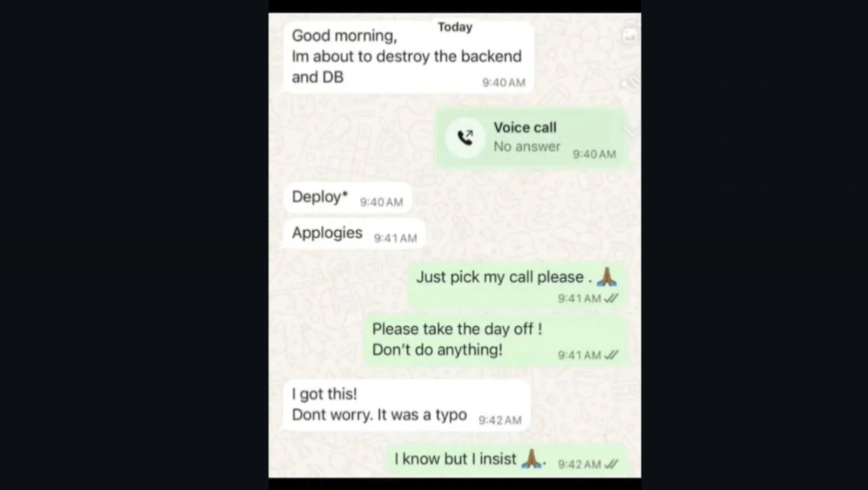Open the 'Voice call No answer' entry

point(532,138)
